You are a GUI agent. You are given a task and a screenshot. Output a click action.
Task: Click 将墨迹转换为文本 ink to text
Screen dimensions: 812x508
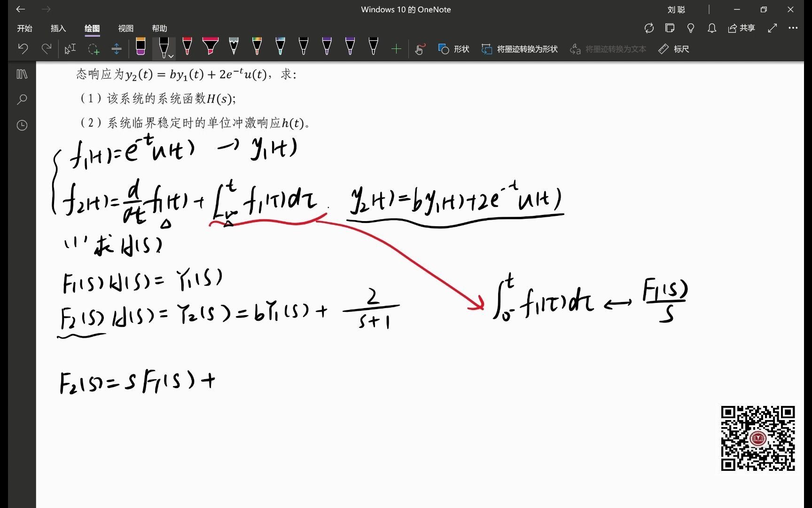(608, 49)
